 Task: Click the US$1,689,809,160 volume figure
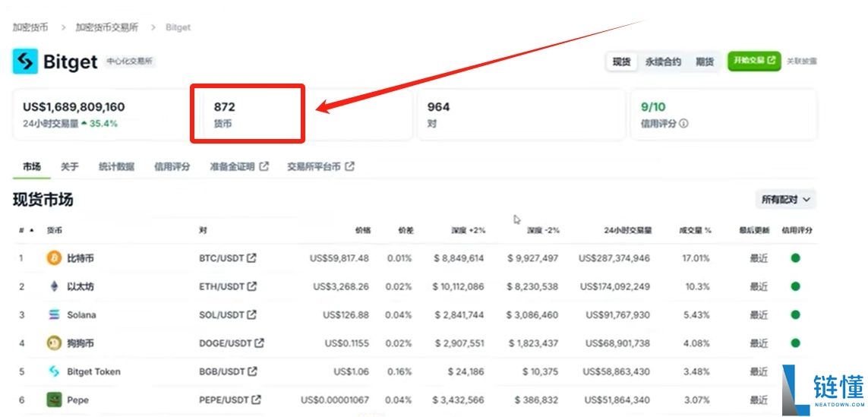coord(74,107)
